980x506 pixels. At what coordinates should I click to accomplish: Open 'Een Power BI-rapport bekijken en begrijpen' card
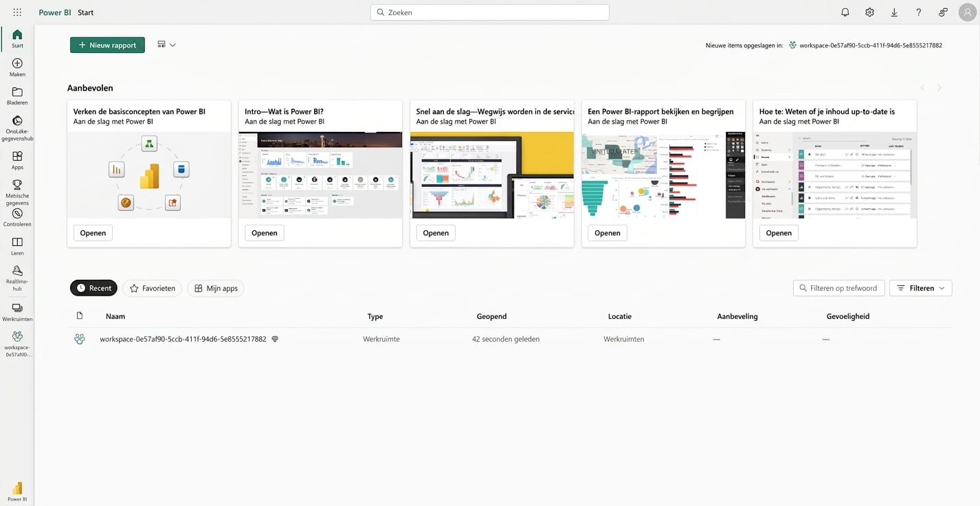point(608,233)
